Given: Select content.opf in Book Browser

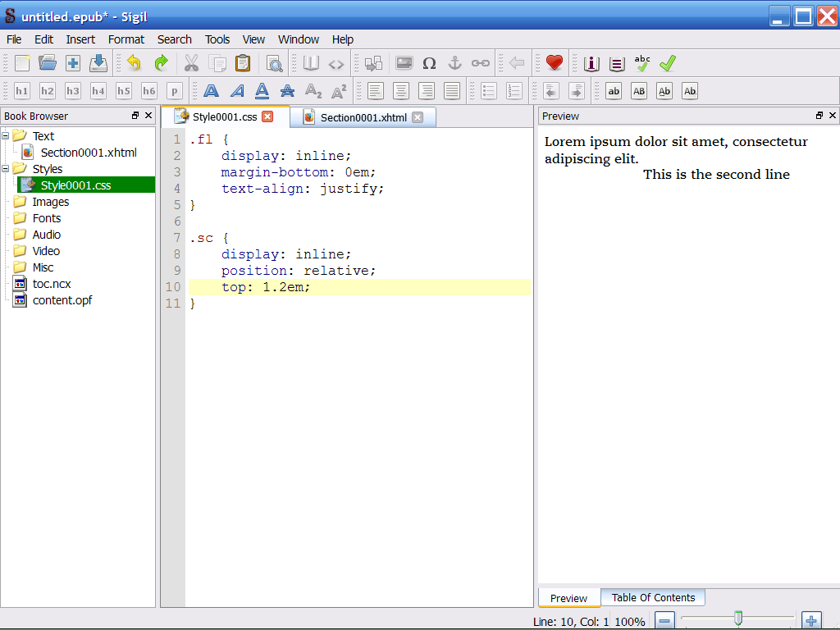Looking at the screenshot, I should coord(62,300).
